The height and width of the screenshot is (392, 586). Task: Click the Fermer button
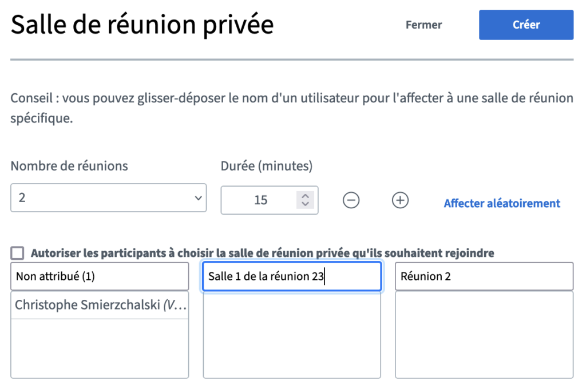click(x=424, y=25)
